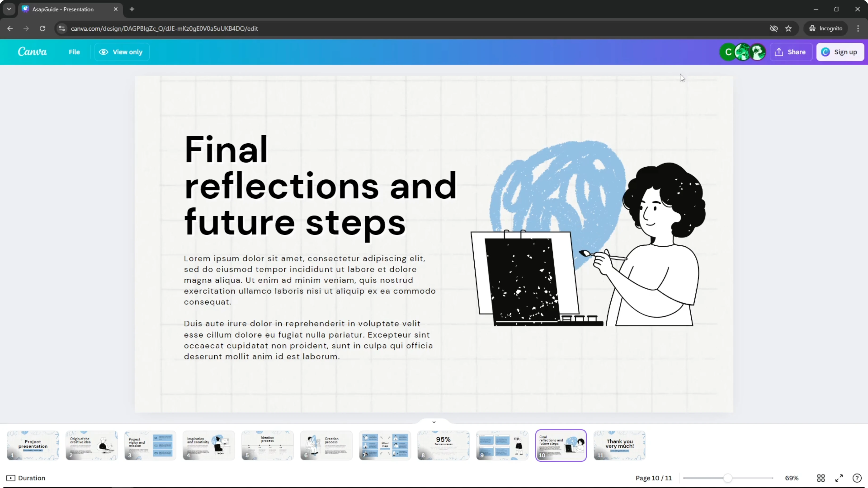Click the Incognito indicator

point(826,28)
